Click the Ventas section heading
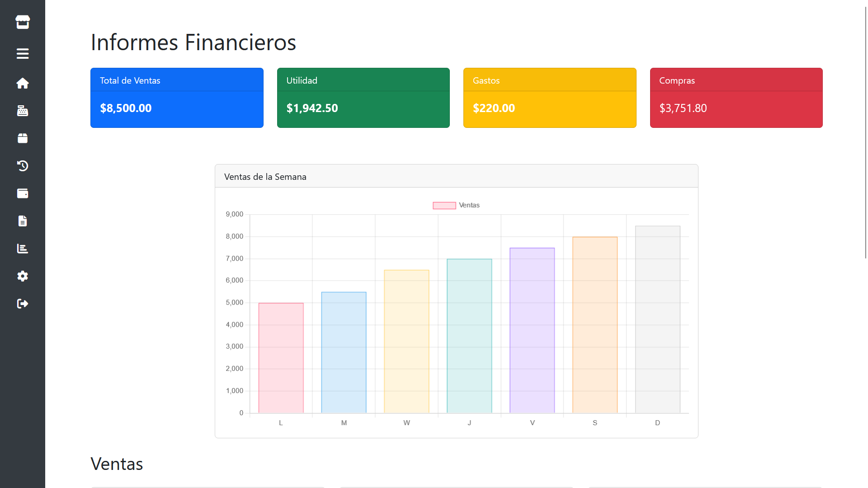868x488 pixels. [117, 464]
